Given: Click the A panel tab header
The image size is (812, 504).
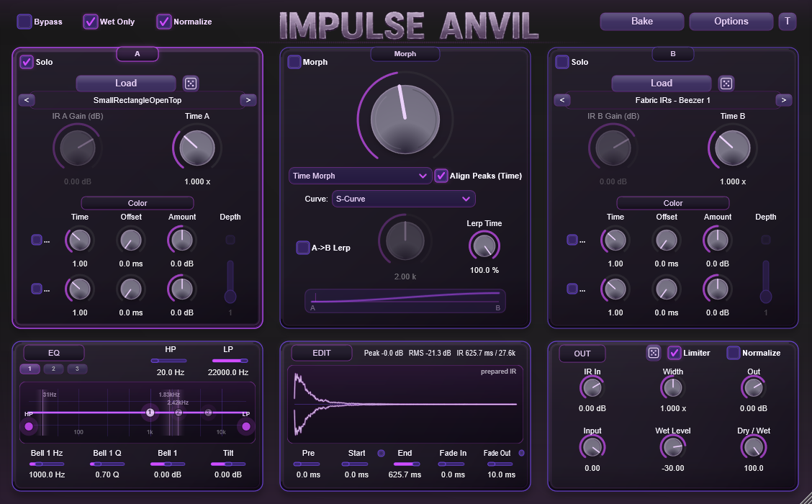Looking at the screenshot, I should click(137, 54).
